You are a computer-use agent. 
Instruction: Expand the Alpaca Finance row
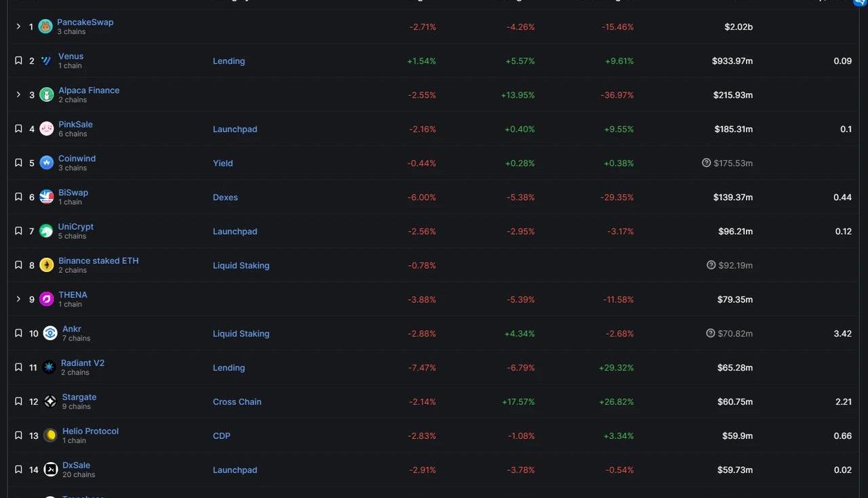(18, 95)
